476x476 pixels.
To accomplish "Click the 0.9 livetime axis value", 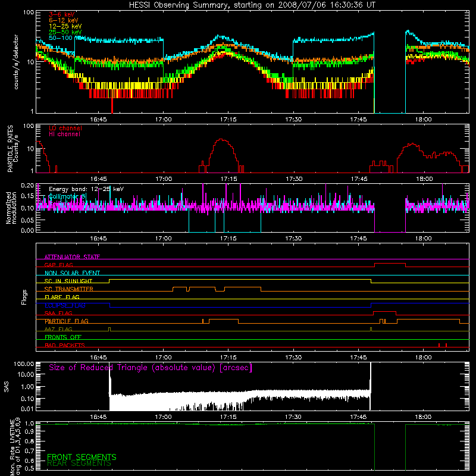I will pos(29,432).
